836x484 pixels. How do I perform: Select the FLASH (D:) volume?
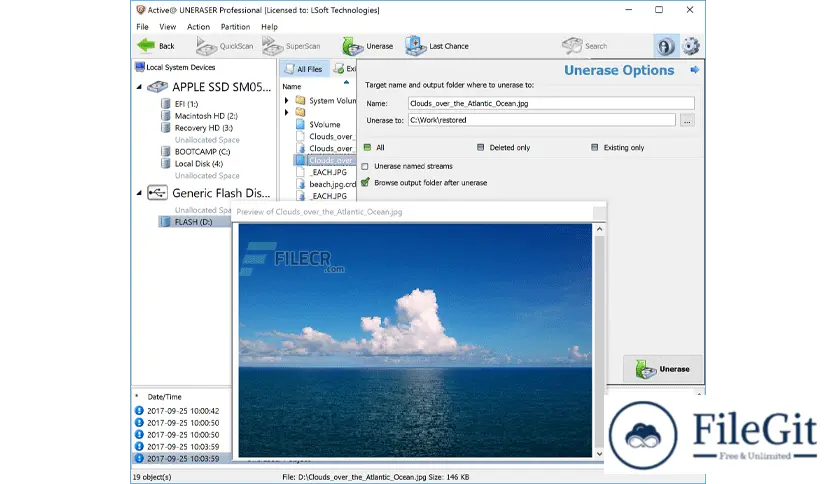pyautogui.click(x=195, y=222)
